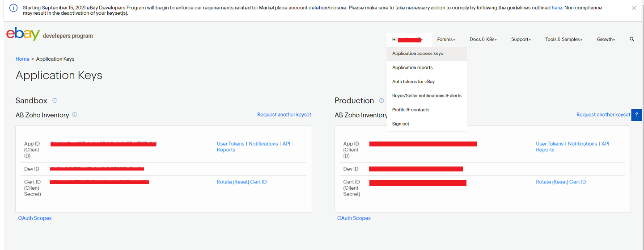The width and height of the screenshot is (644, 250).
Task: Click Sandbox Request another keyset link
Action: coord(284,115)
